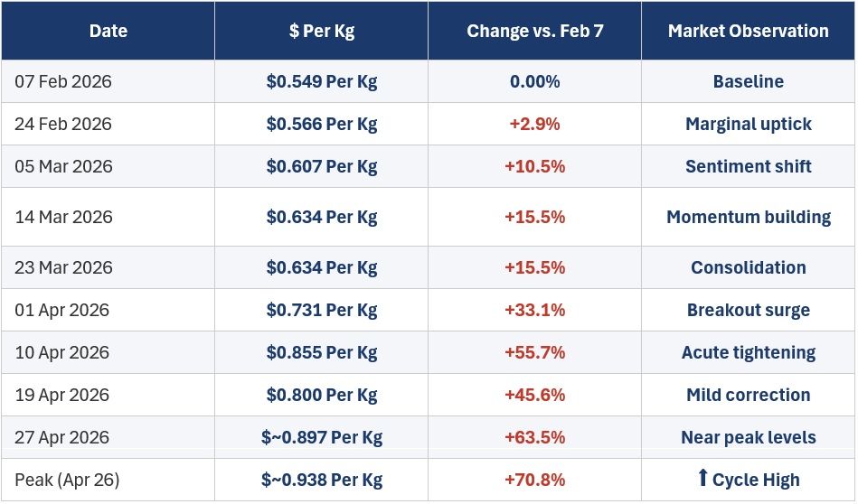Select the 05 Mar 2026 row date

[63, 166]
